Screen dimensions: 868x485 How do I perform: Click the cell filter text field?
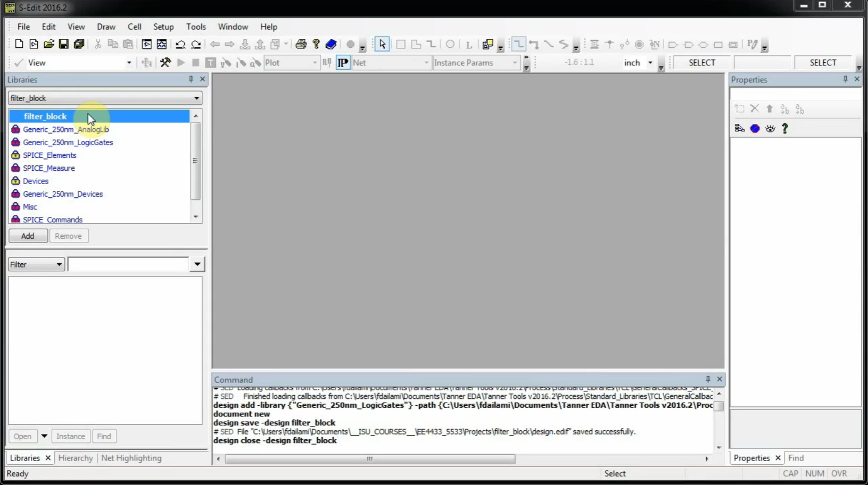tap(128, 264)
